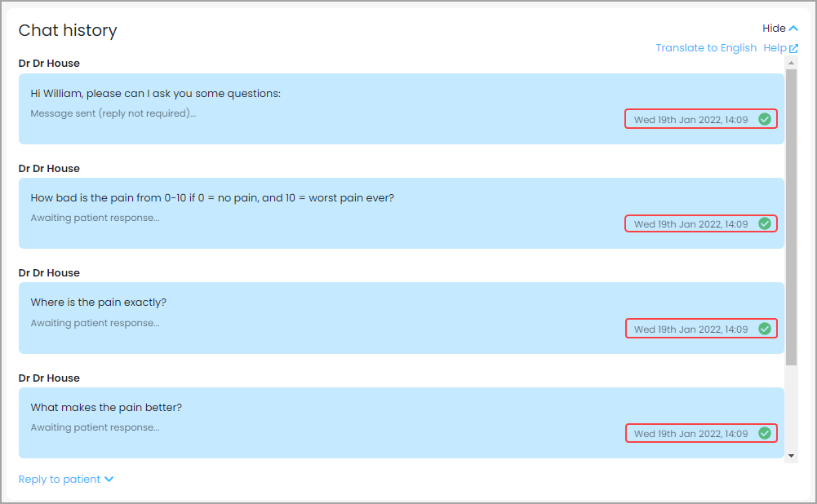
Task: Click the green checkmark on "Where is the pain exactly?"
Action: coord(765,329)
